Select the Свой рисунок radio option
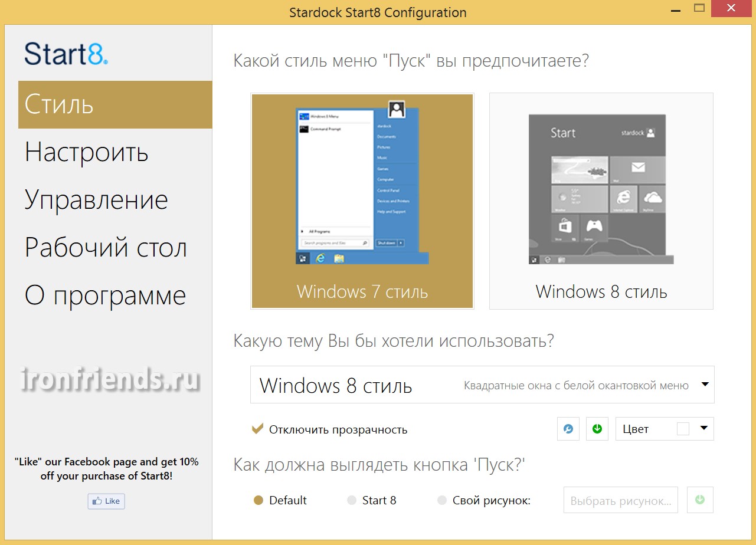Viewport: 756px width, 545px height. pyautogui.click(x=442, y=501)
